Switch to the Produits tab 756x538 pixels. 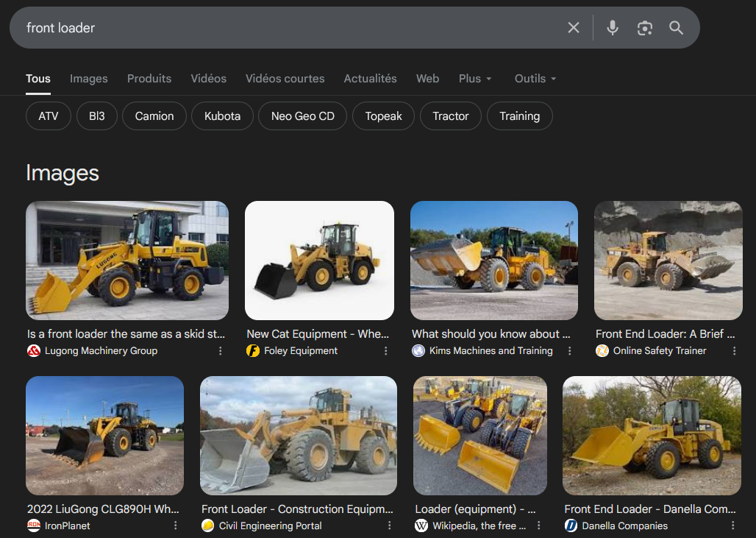tap(149, 79)
